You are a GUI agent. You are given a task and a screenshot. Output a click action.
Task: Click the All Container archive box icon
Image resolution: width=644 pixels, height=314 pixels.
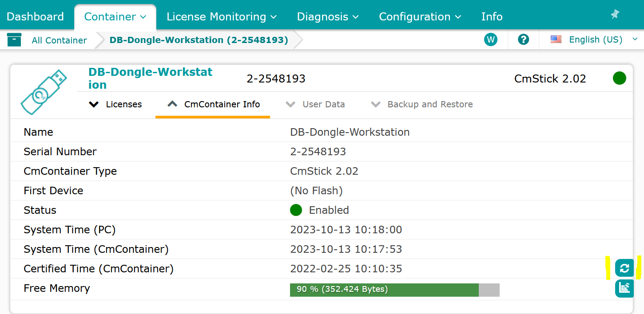click(14, 40)
